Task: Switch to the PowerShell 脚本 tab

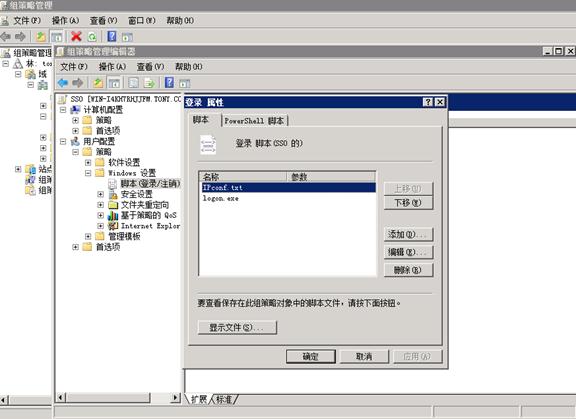Action: [x=255, y=120]
